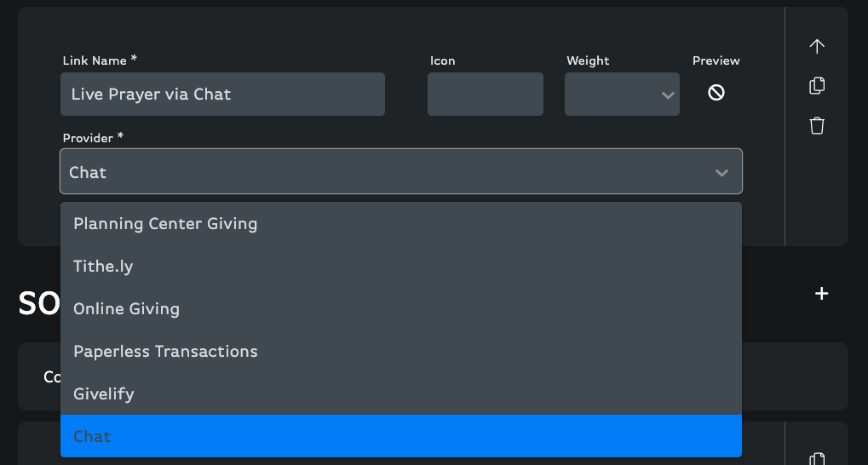This screenshot has height=465, width=868.
Task: Delete the link using trash icon
Action: (817, 126)
